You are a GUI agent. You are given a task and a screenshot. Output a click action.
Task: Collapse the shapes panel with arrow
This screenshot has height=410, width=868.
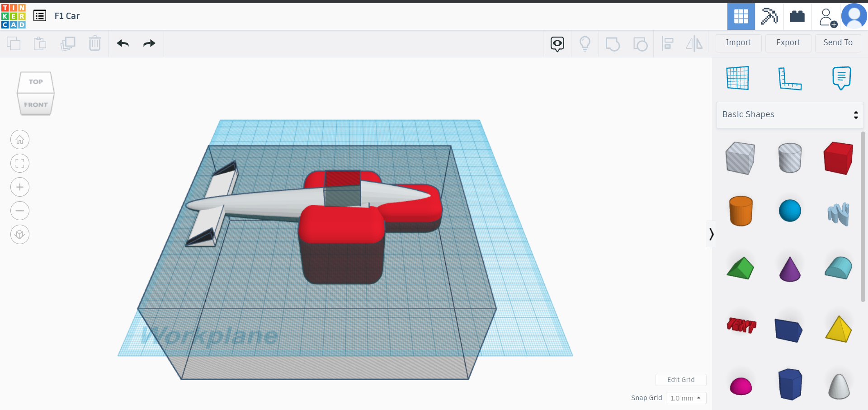point(711,234)
